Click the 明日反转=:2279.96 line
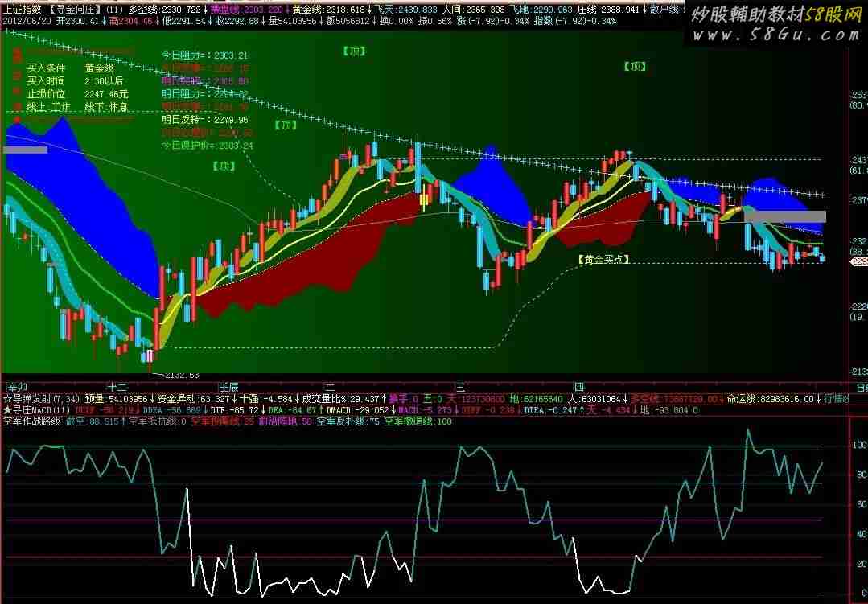 [x=205, y=120]
